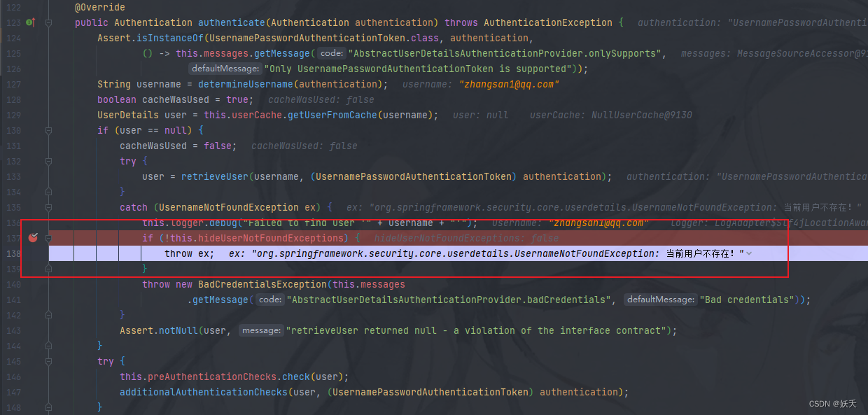The image size is (868, 415).
Task: Expand the exception value chevron on line 138
Action: click(750, 253)
